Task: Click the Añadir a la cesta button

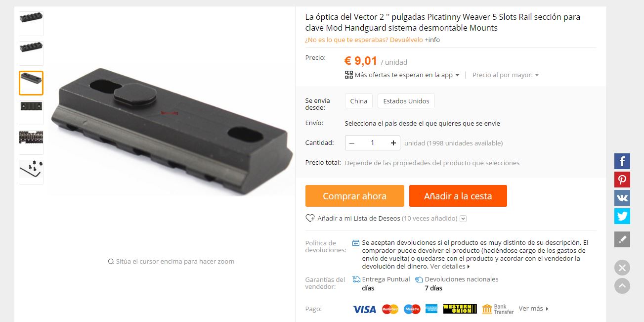Action: click(x=458, y=196)
